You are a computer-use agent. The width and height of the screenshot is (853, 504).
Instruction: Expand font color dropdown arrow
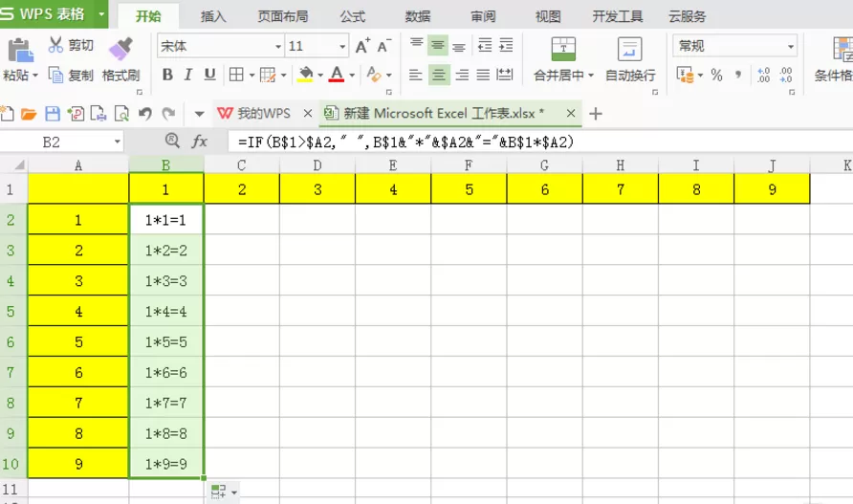point(351,75)
